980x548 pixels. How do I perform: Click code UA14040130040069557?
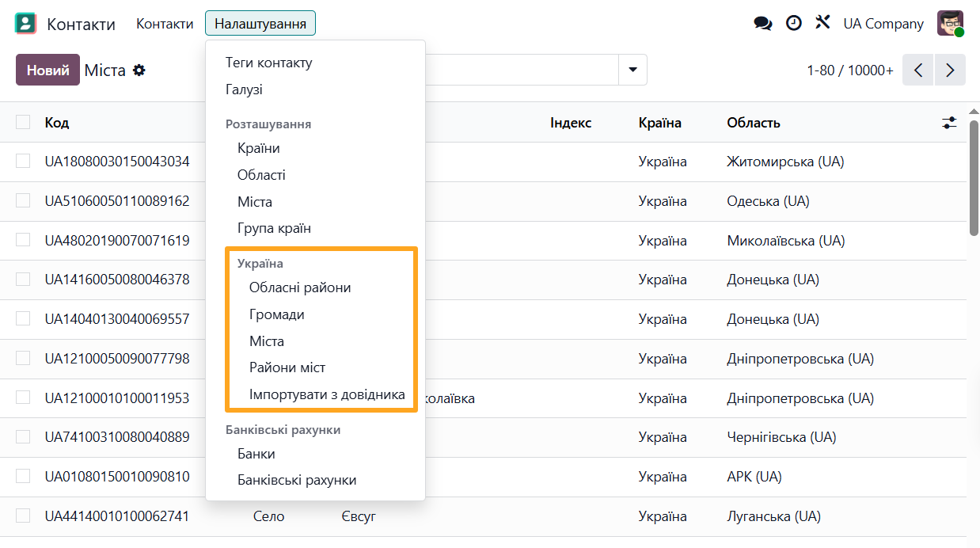tap(117, 319)
